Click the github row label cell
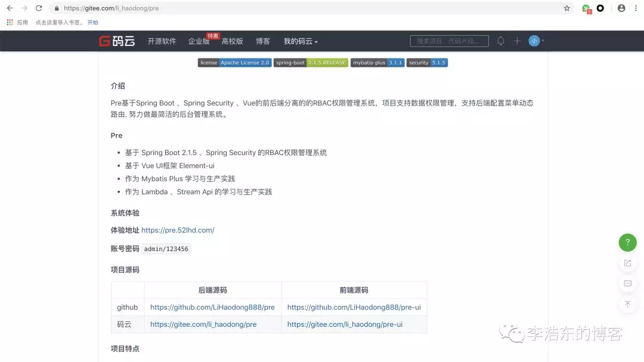The height and width of the screenshot is (362, 644). tap(128, 307)
